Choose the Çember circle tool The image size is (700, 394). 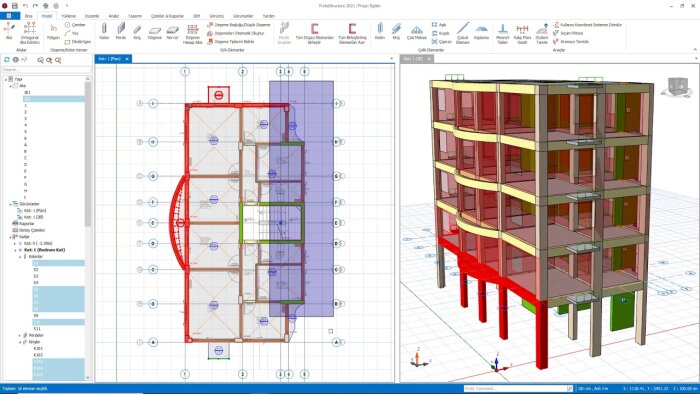[75, 25]
